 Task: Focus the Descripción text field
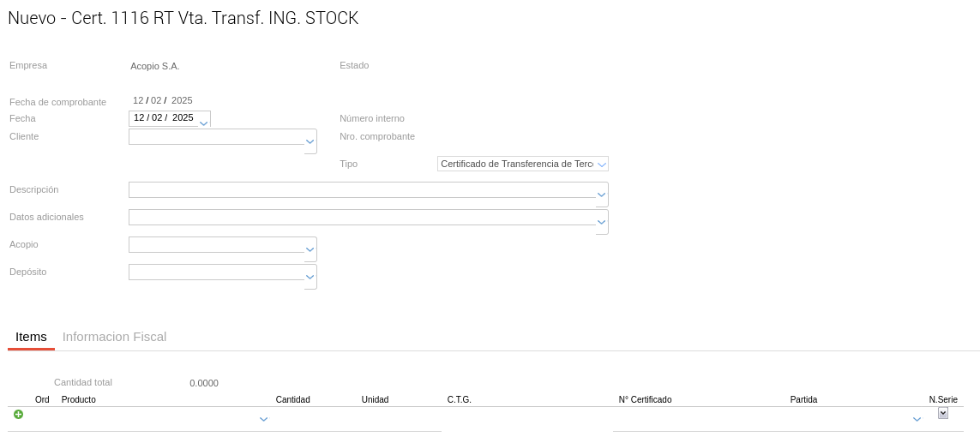pos(362,190)
